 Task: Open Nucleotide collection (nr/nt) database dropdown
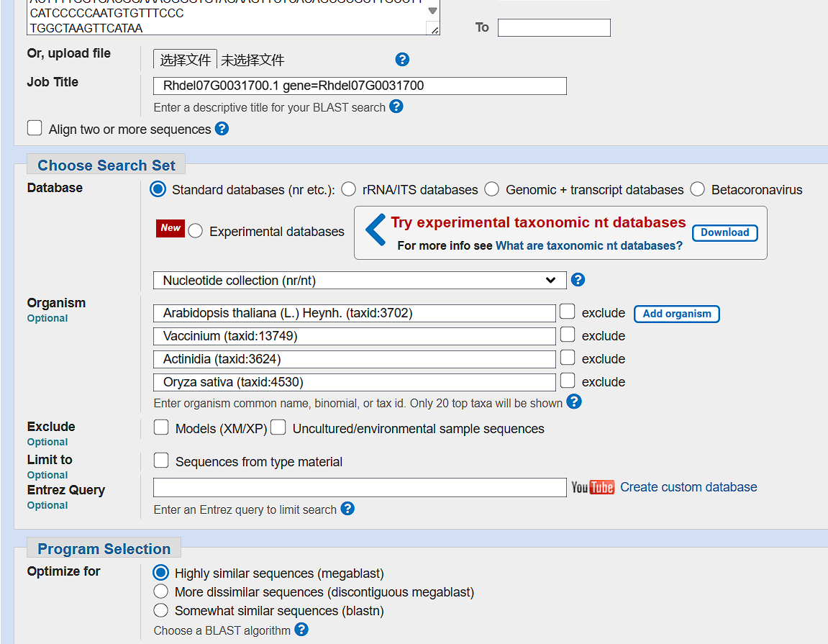[360, 281]
